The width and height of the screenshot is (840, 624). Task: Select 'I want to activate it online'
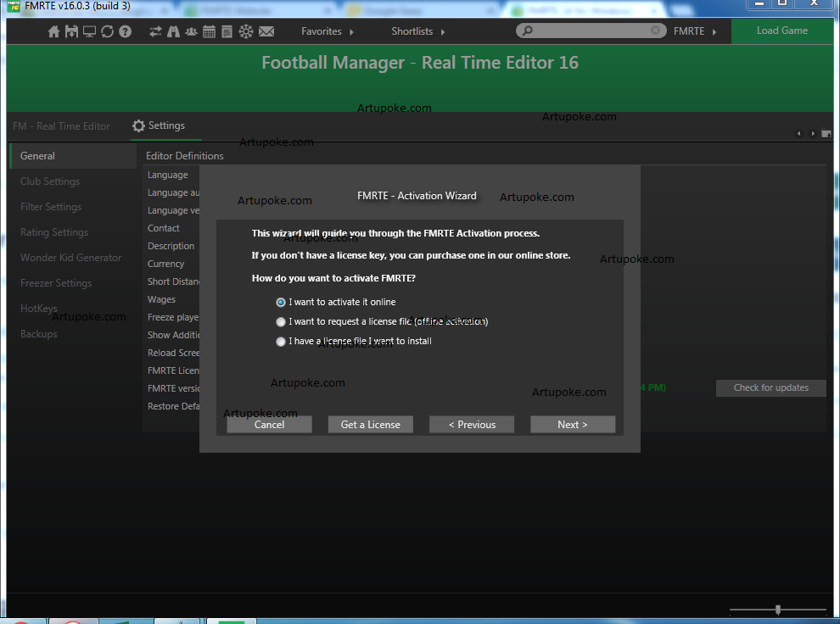(281, 302)
